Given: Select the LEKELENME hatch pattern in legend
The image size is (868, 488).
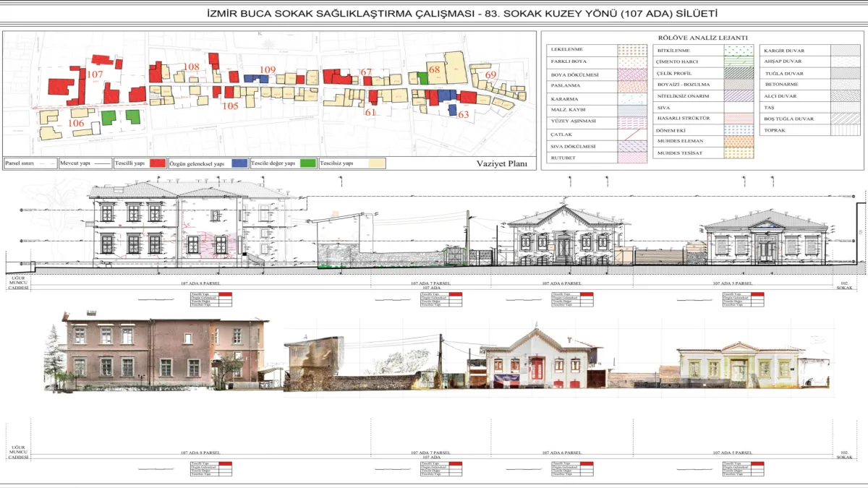Looking at the screenshot, I should [631, 51].
